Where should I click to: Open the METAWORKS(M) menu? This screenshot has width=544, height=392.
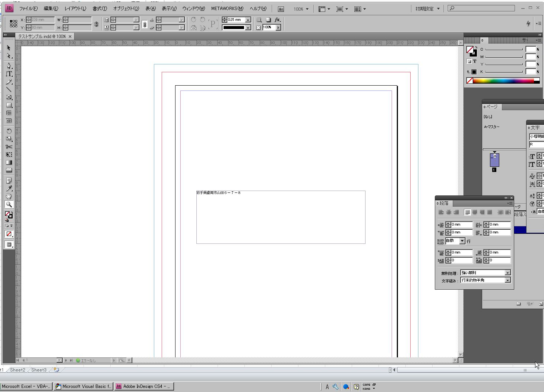click(x=227, y=9)
